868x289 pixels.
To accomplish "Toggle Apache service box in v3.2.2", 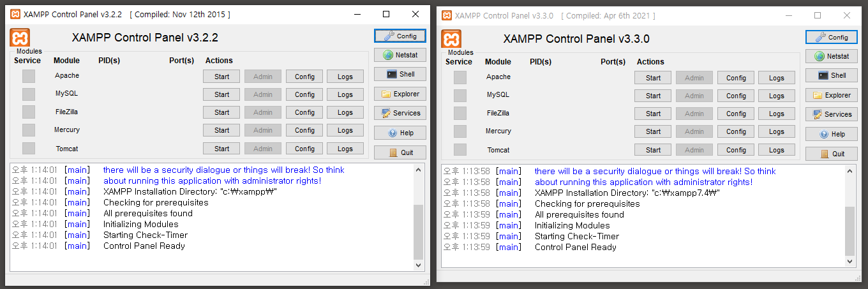I will click(29, 77).
